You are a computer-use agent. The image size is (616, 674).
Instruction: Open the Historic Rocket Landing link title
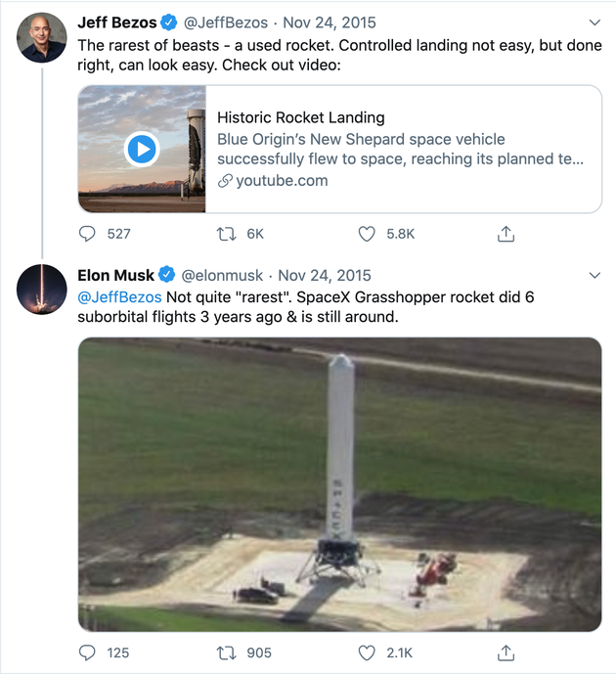(301, 117)
